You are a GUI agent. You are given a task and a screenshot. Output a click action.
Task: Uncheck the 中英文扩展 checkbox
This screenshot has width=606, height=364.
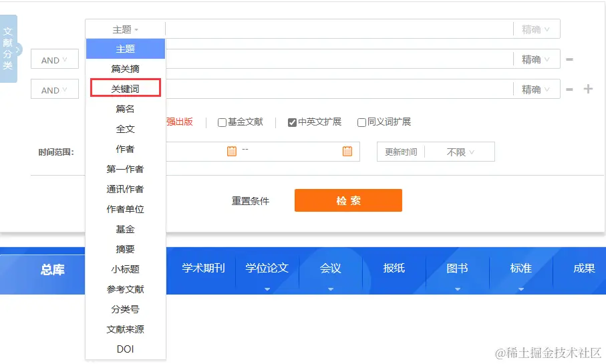(x=292, y=122)
